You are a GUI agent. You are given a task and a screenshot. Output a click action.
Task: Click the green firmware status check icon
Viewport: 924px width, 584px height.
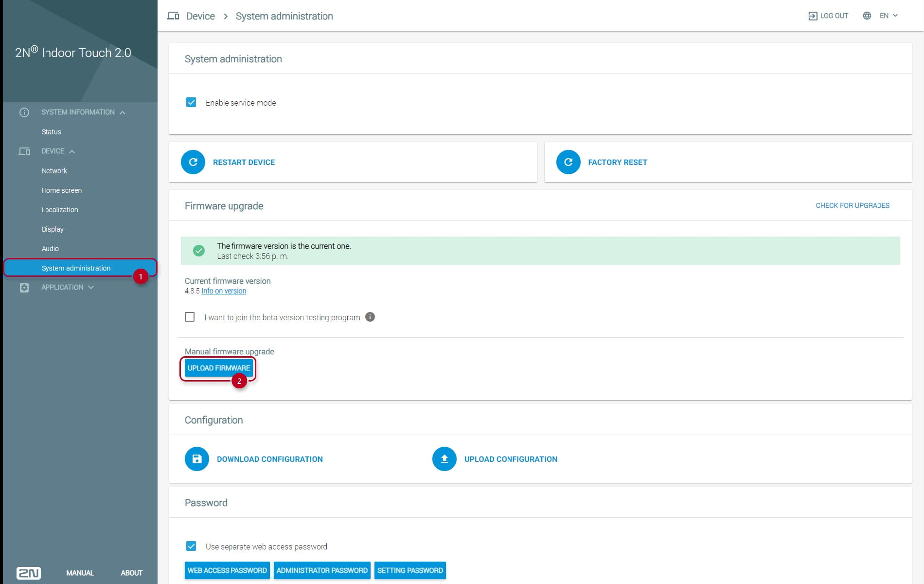199,251
